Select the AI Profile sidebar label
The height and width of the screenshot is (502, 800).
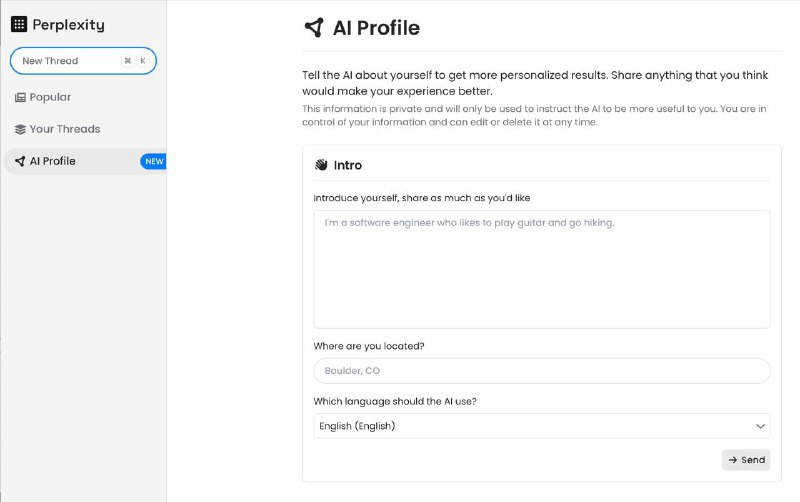click(x=53, y=161)
